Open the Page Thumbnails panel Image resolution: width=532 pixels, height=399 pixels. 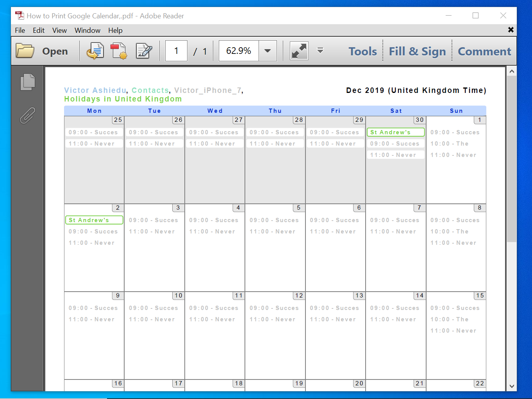[27, 82]
